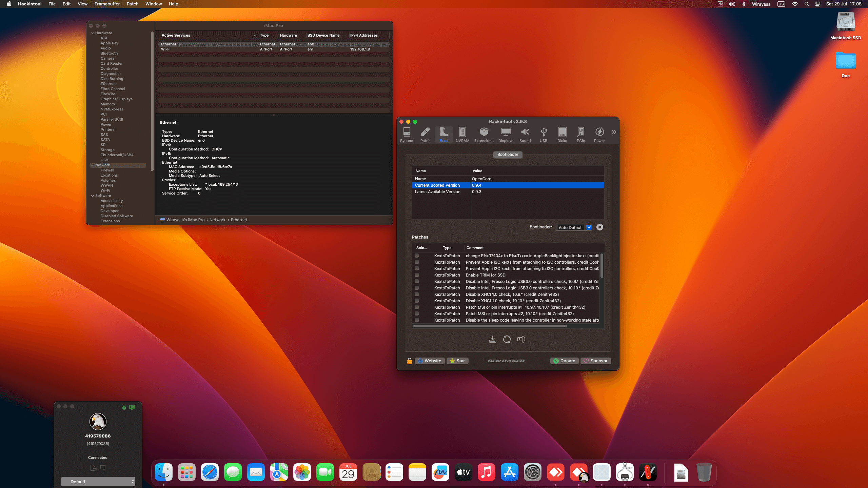868x488 pixels.
Task: Check the Fresco Logic USB3.0 10.9.* patch checkbox
Action: [x=417, y=282]
